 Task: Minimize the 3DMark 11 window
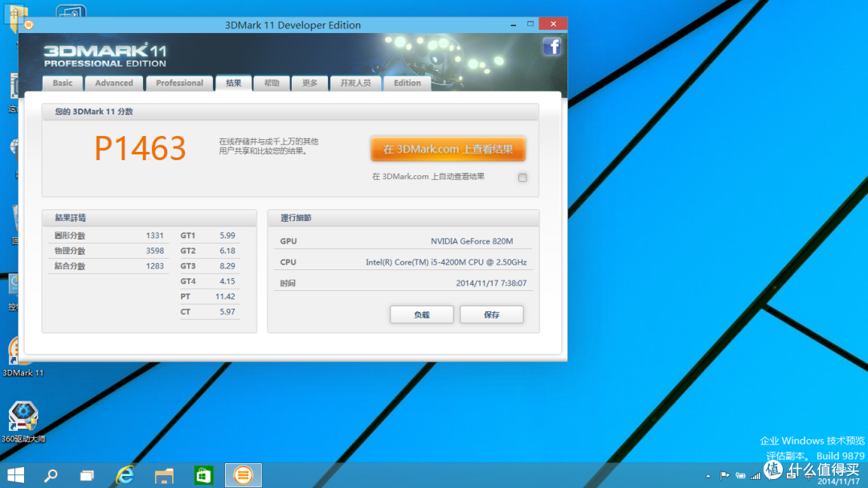coord(513,24)
